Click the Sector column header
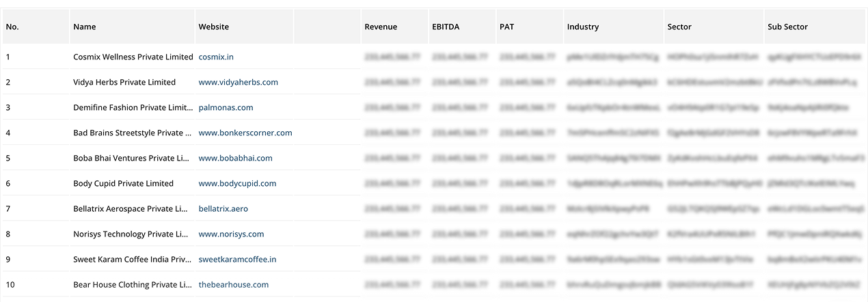Screen dimensions: 868x302 (714, 27)
